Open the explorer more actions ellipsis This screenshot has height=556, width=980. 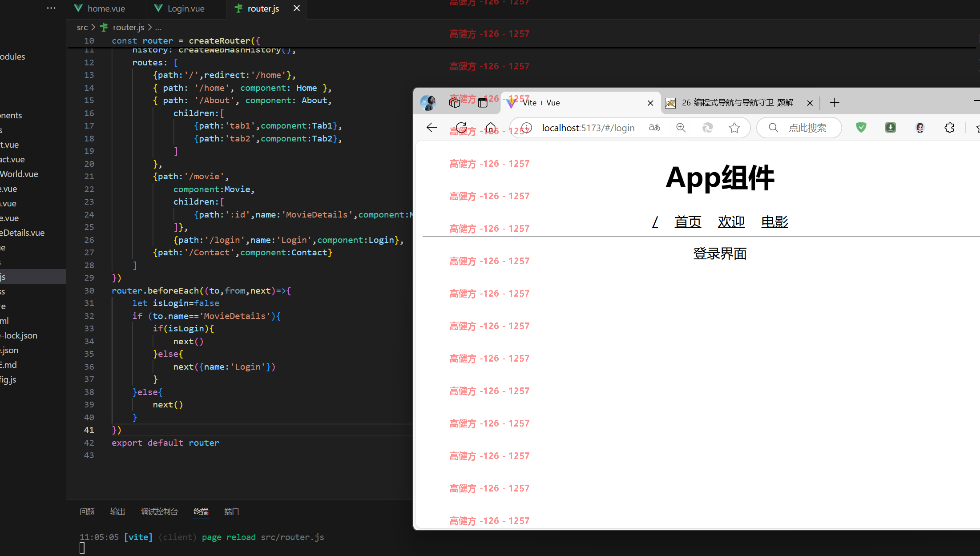click(x=51, y=8)
